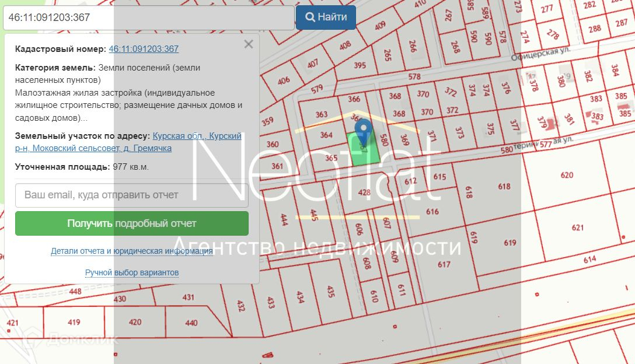Image resolution: width=635 pixels, height=364 pixels.
Task: Click the blue map pin marker
Action: [363, 132]
